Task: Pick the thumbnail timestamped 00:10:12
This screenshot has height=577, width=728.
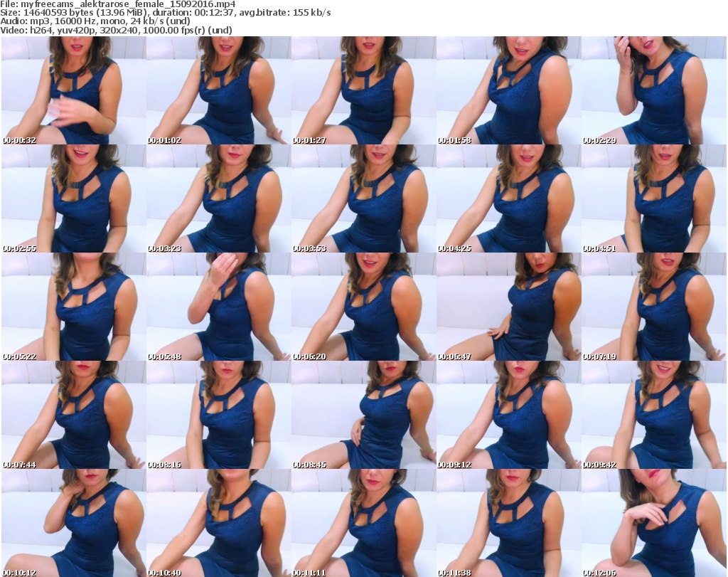Action: 74,522
